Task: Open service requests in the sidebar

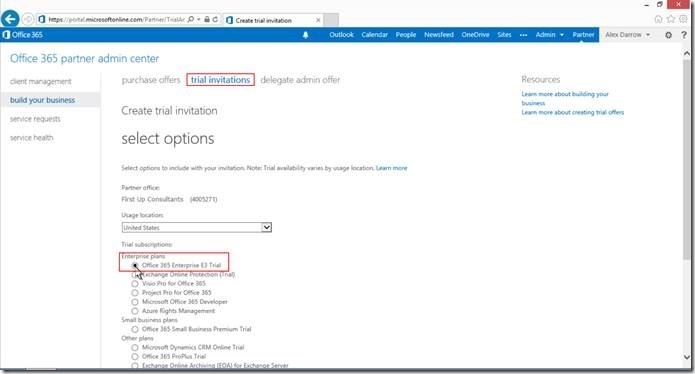Action: point(35,119)
